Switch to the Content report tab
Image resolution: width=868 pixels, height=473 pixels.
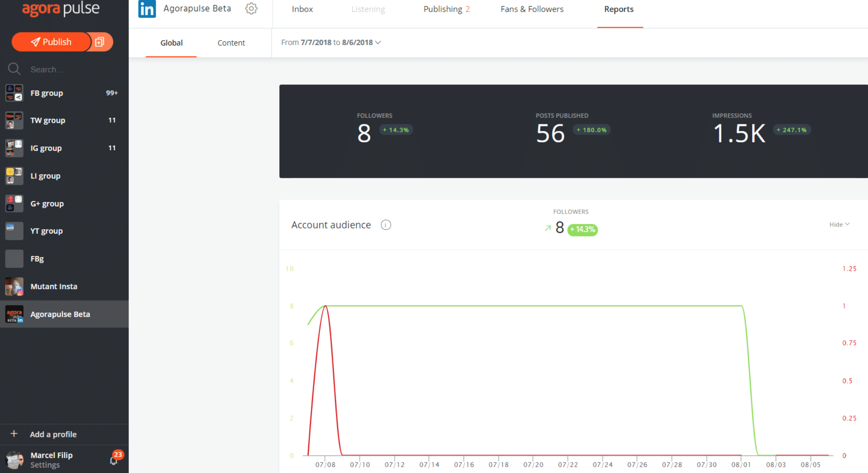[x=231, y=43]
